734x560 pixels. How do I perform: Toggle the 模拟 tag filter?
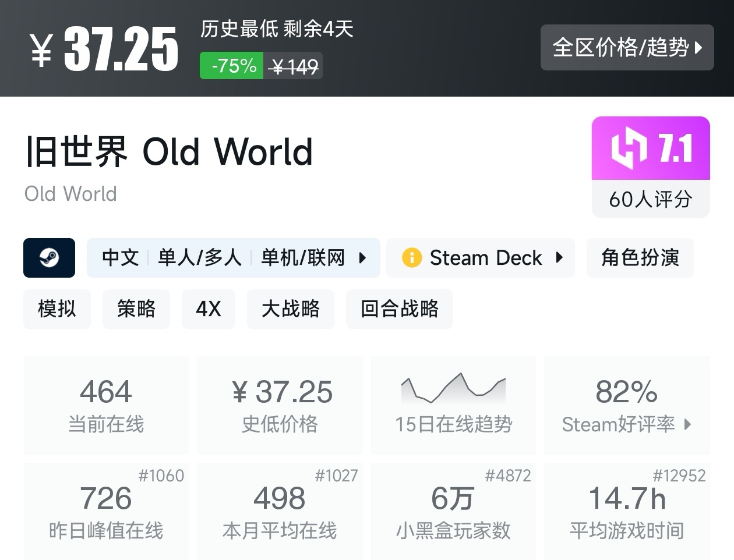57,309
